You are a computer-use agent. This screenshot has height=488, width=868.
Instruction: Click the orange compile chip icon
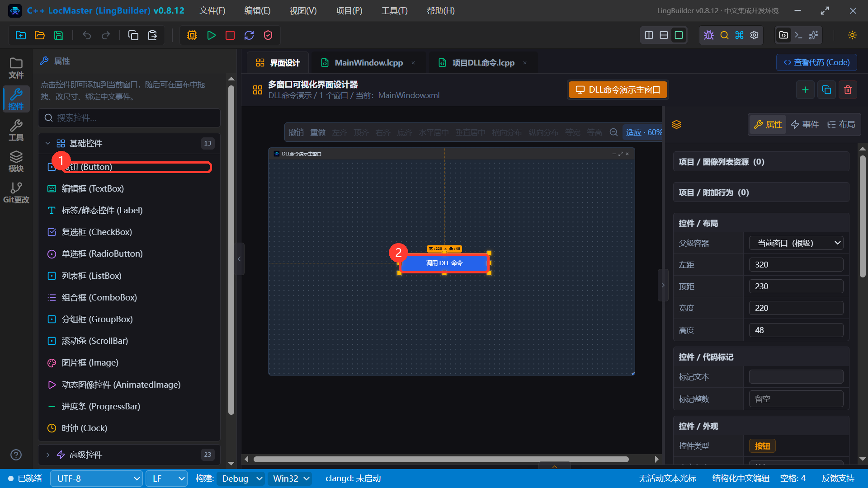click(192, 35)
